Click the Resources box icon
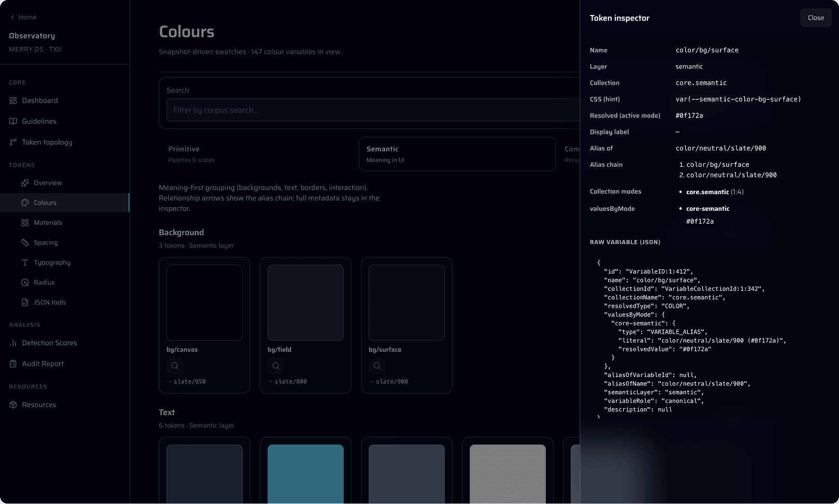 click(x=13, y=405)
